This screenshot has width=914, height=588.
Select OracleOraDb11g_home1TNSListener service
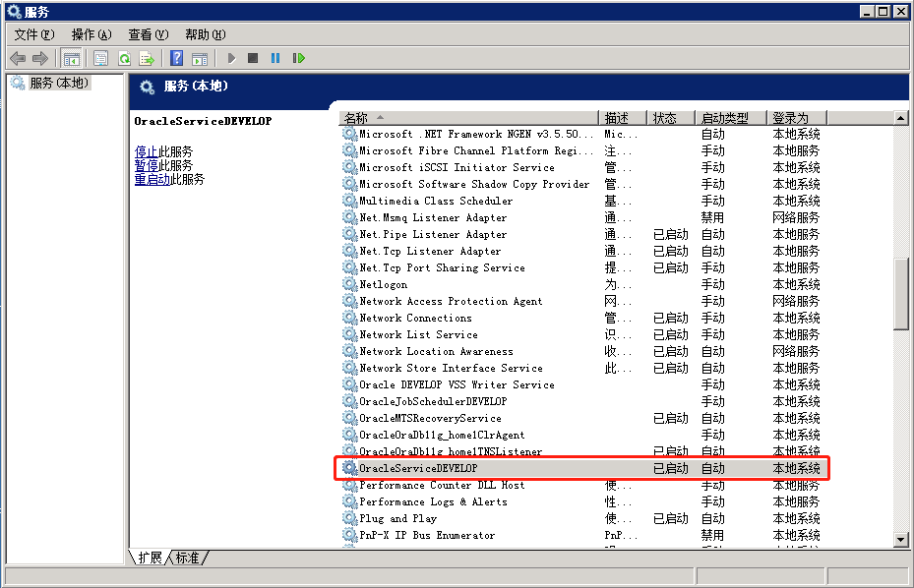[x=451, y=451]
